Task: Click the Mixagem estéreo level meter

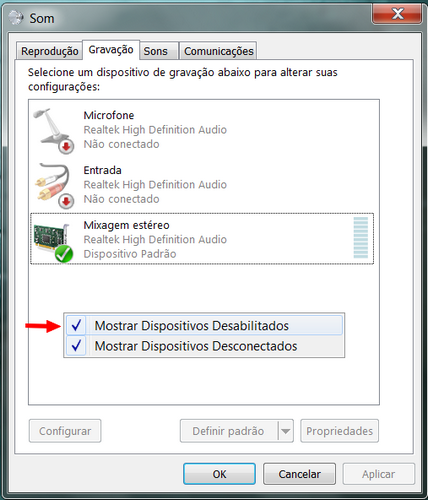Action: 361,237
